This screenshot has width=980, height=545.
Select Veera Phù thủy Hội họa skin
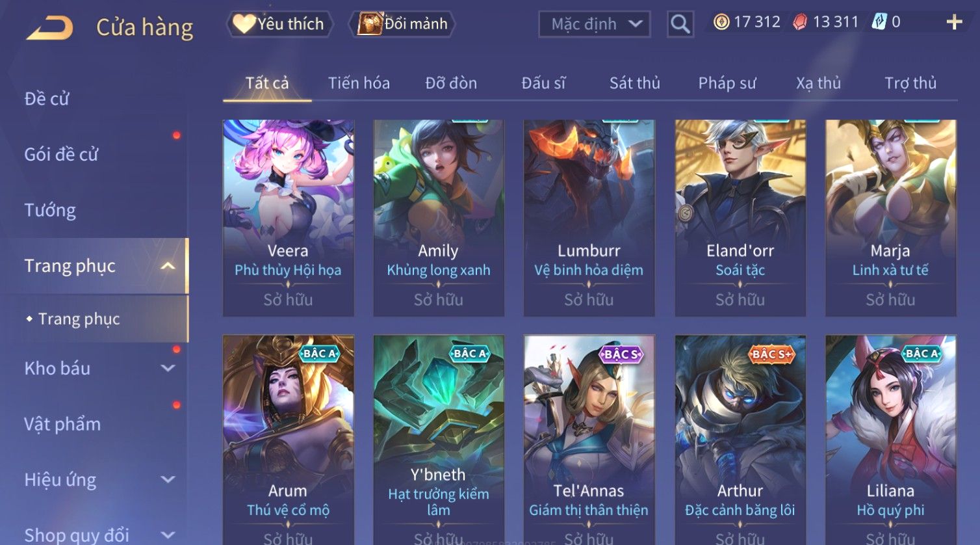288,218
